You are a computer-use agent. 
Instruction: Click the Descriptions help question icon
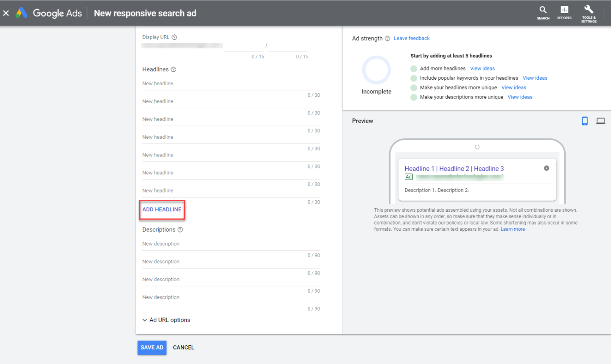(x=180, y=230)
